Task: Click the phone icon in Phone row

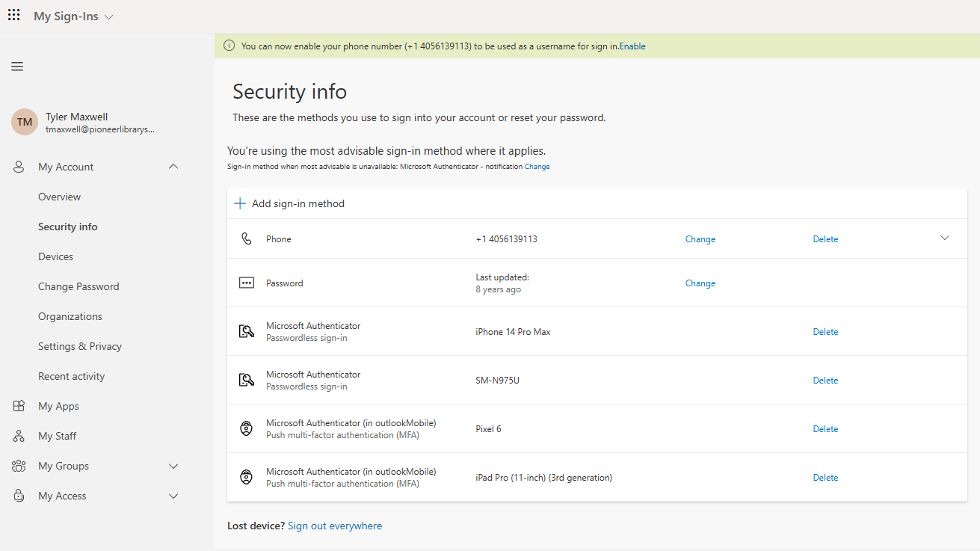Action: (x=247, y=239)
